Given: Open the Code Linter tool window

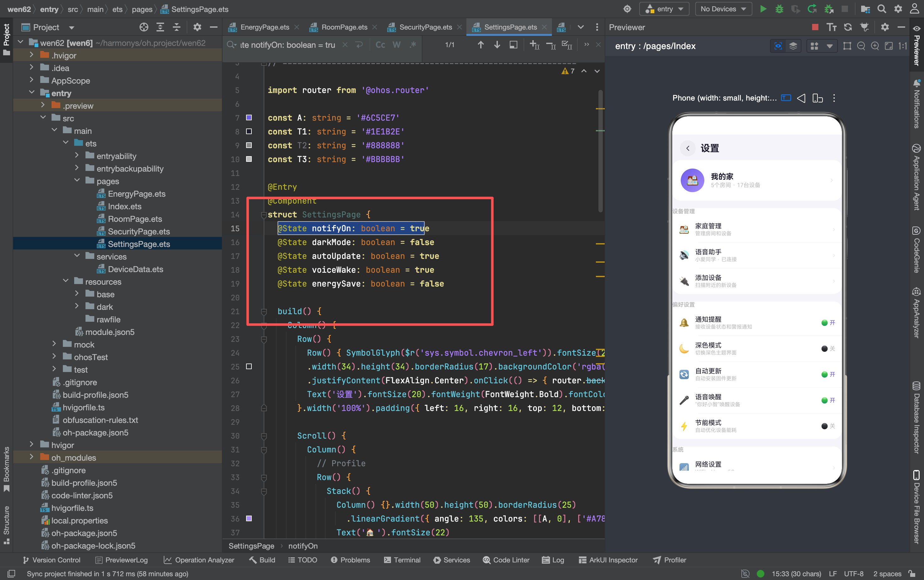Looking at the screenshot, I should pyautogui.click(x=506, y=560).
